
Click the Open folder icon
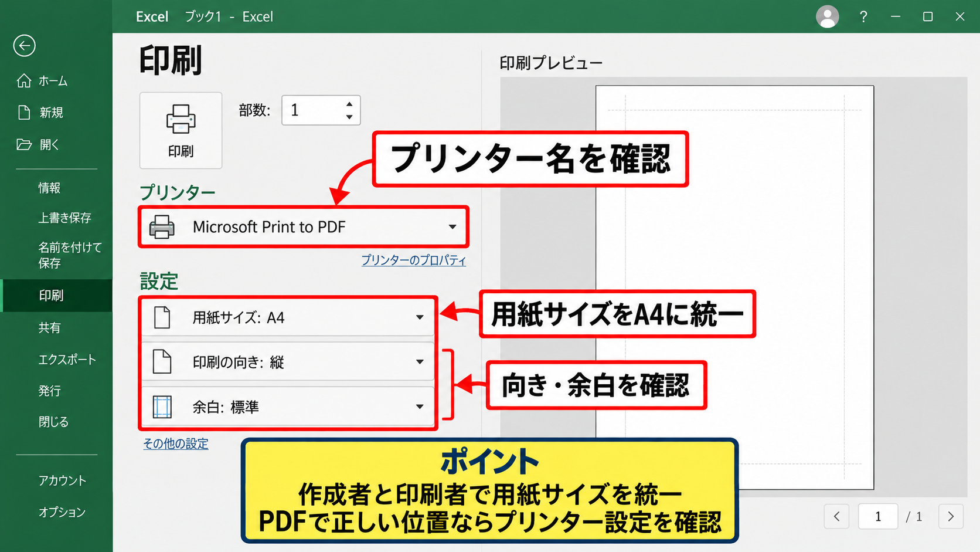click(24, 144)
